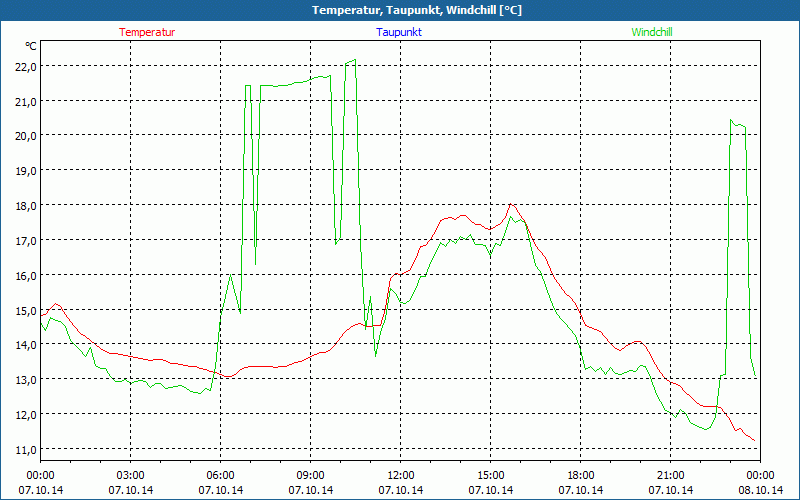Click the blue Taupunkt legend label
The height and width of the screenshot is (500, 800).
point(399,32)
